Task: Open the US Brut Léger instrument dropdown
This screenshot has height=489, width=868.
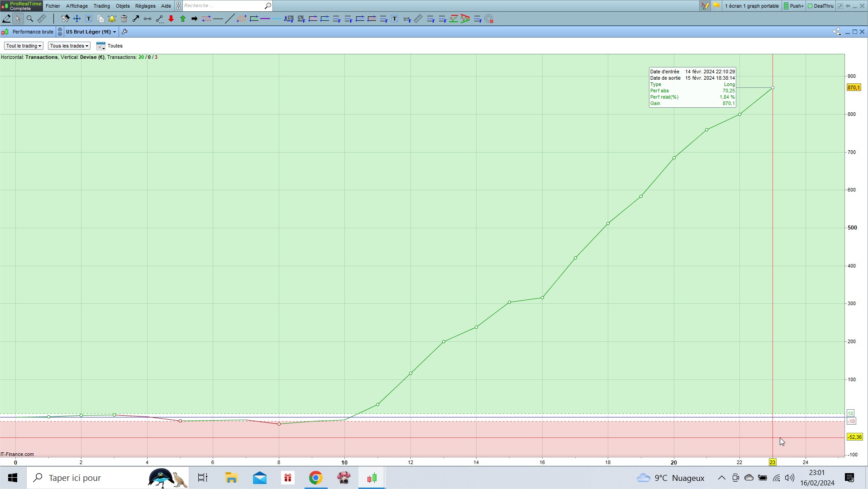Action: [91, 32]
